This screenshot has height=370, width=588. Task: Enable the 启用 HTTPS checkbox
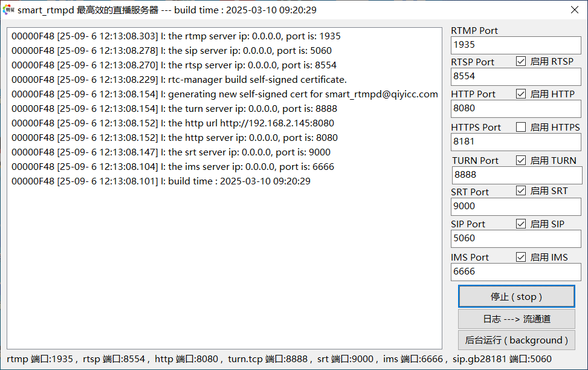(x=520, y=127)
